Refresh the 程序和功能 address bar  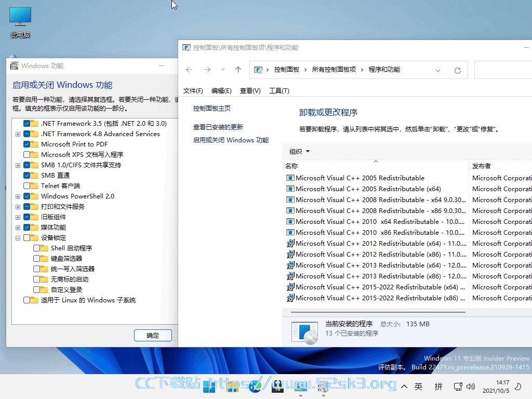457,70
